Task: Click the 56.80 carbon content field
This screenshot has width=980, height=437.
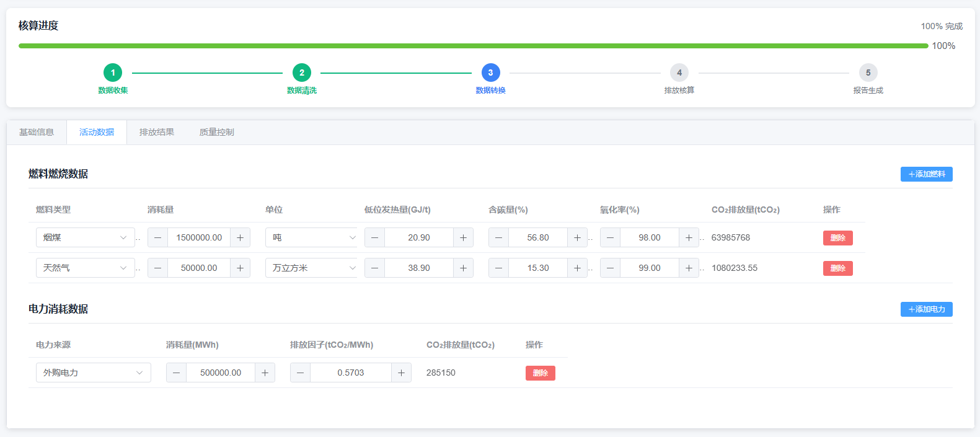Action: point(538,237)
